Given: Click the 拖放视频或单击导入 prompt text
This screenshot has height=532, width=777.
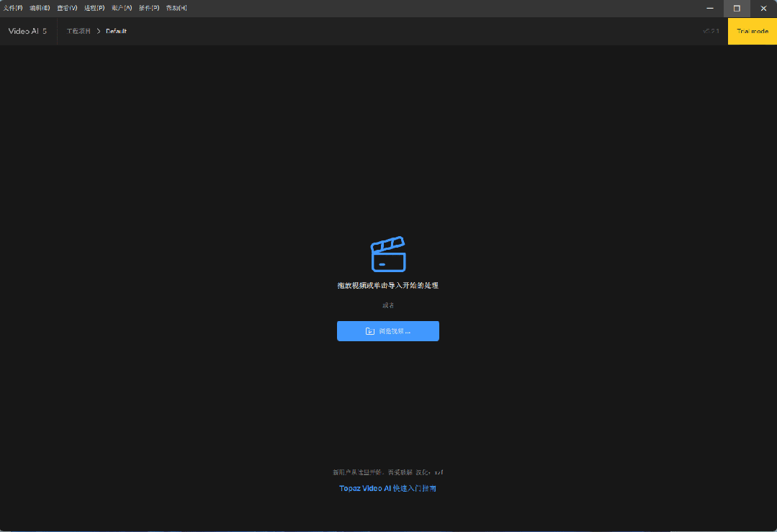Looking at the screenshot, I should tap(388, 285).
